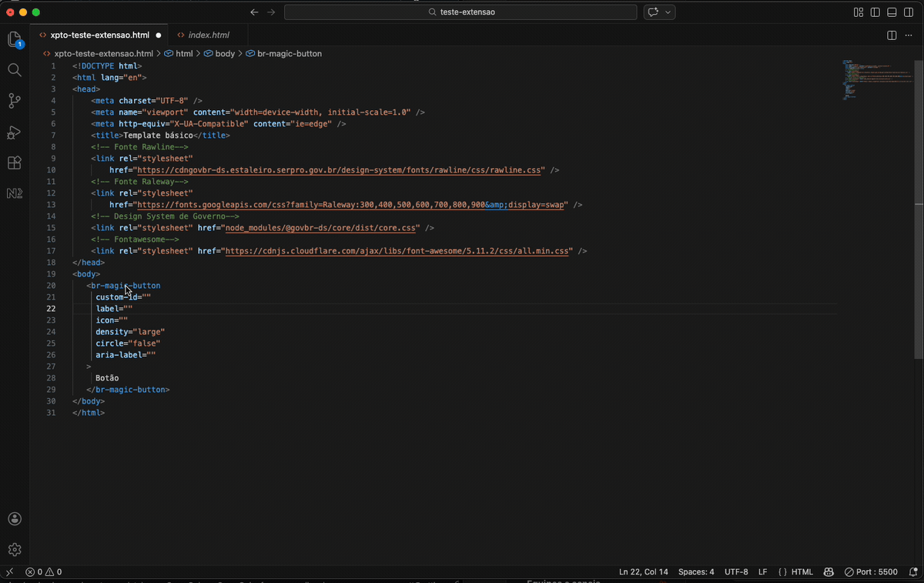
Task: Open the editor More Actions ellipsis menu
Action: pyautogui.click(x=909, y=35)
